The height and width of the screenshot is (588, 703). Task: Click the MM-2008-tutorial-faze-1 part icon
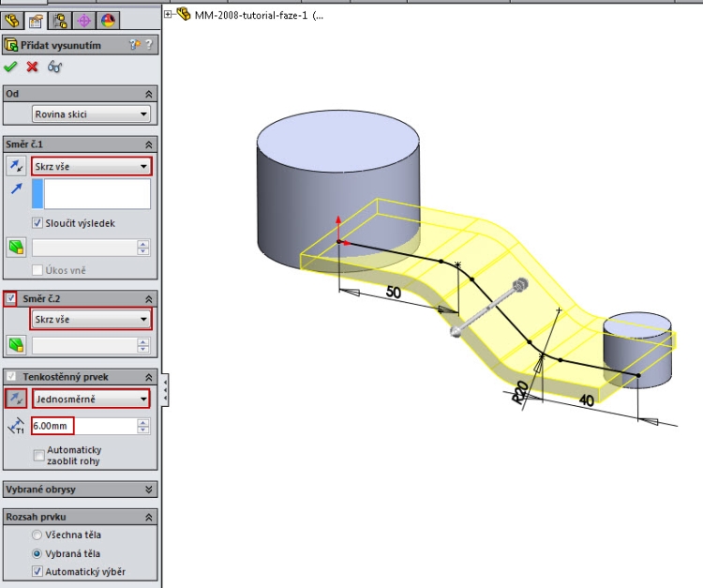[183, 14]
